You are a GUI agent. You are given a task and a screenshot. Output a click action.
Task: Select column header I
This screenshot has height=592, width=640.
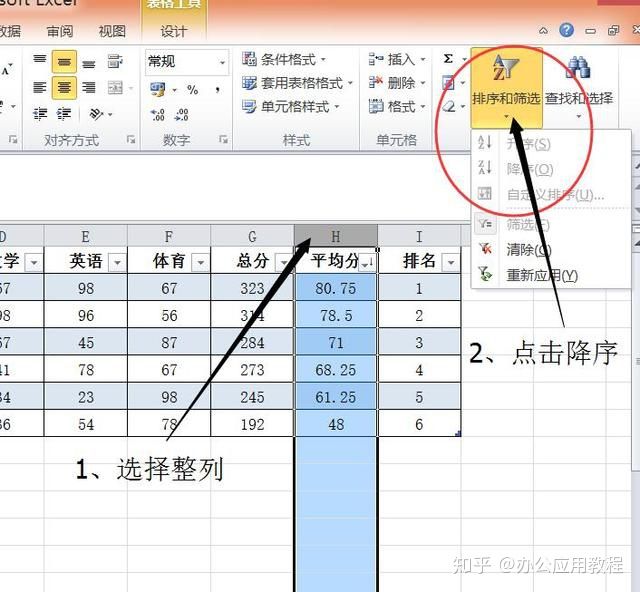click(419, 236)
